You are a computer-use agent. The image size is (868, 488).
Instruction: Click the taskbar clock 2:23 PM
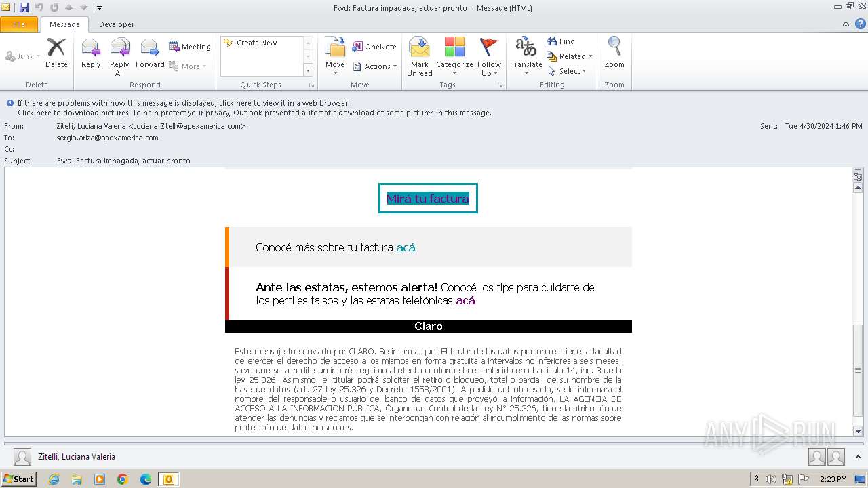tap(833, 479)
